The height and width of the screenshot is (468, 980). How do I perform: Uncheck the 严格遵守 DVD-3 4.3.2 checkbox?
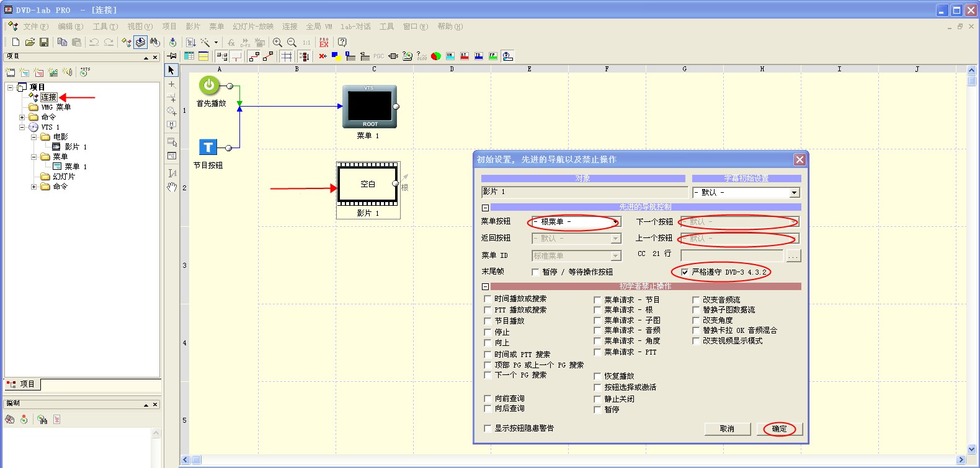coord(685,272)
